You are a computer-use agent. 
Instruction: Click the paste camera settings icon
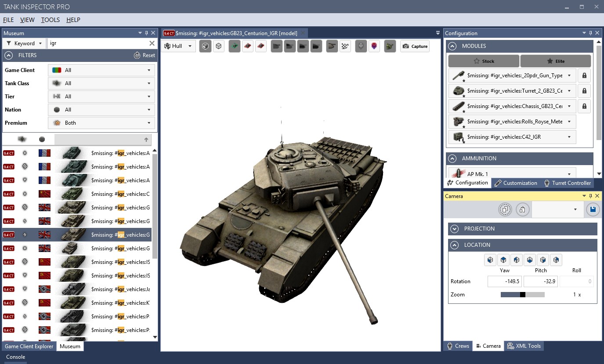coord(522,209)
